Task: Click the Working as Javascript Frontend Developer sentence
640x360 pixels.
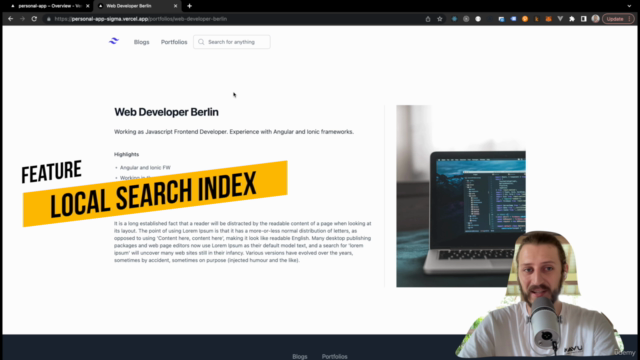Action: (234, 132)
